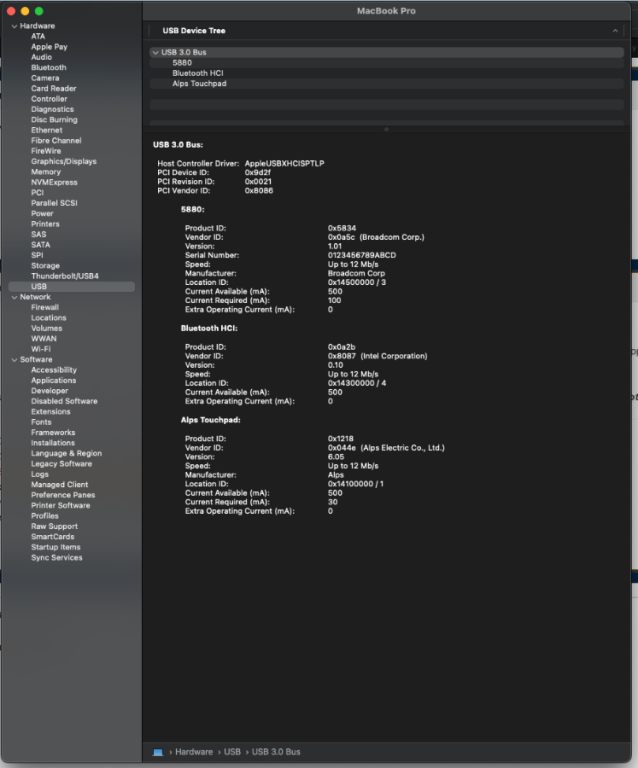Click the USB Device Tree sort chevron

tap(615, 31)
